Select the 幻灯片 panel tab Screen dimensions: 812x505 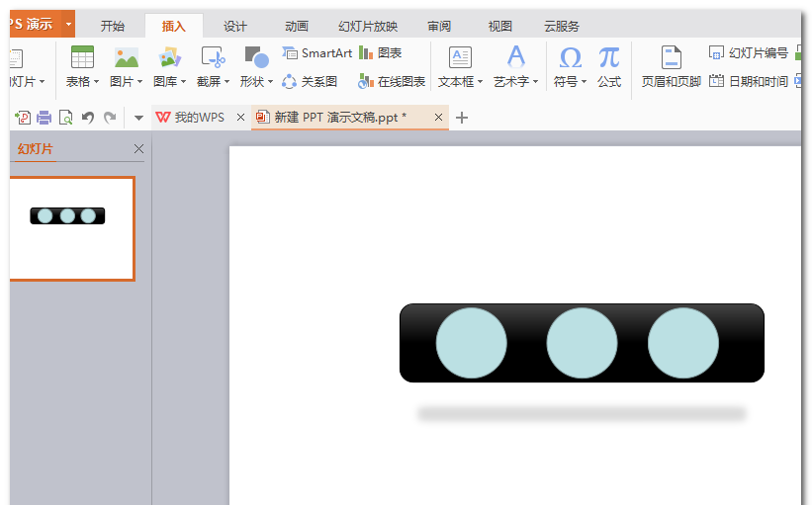tap(36, 149)
